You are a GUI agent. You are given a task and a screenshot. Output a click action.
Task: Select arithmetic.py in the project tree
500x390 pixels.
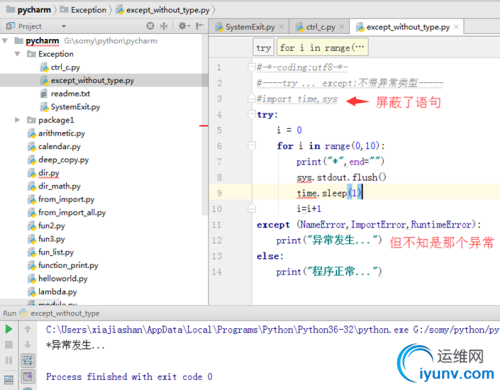tap(62, 133)
